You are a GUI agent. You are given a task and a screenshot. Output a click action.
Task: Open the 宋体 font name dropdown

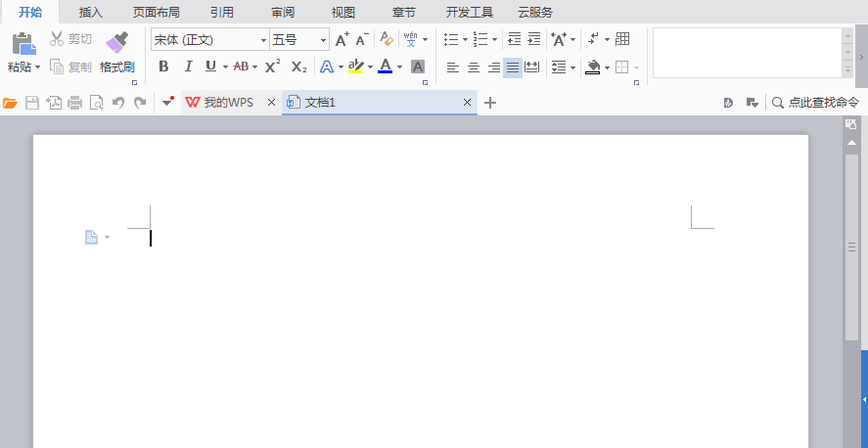coord(263,40)
